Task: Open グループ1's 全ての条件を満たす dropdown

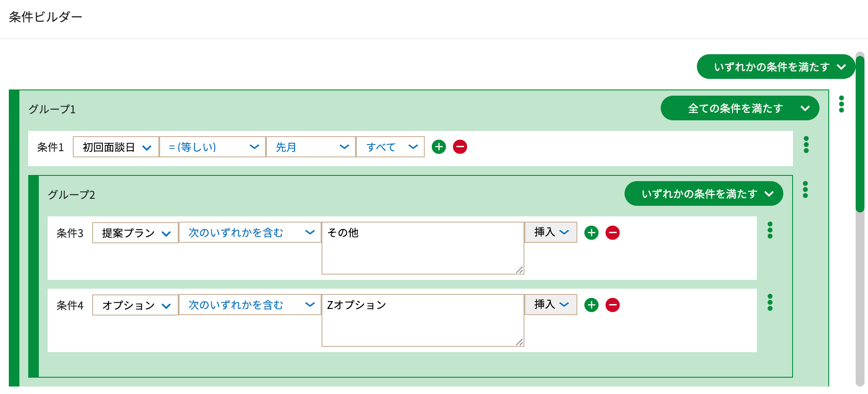Action: tap(740, 108)
